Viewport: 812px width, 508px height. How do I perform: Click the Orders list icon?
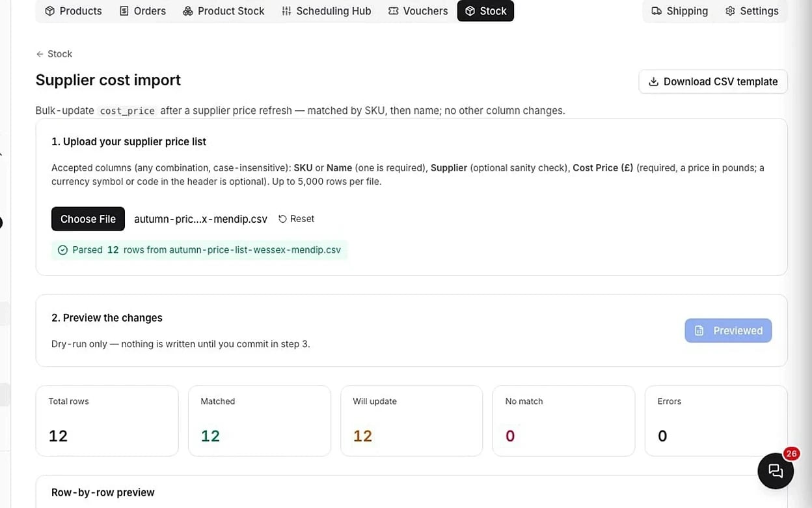click(x=124, y=11)
